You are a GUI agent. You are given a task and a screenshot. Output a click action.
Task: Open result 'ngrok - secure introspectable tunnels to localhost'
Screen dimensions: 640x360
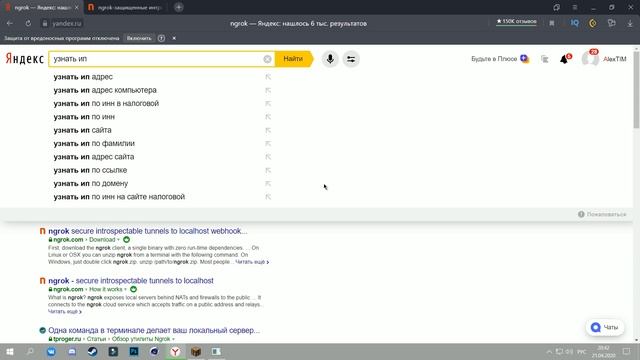tap(131, 281)
